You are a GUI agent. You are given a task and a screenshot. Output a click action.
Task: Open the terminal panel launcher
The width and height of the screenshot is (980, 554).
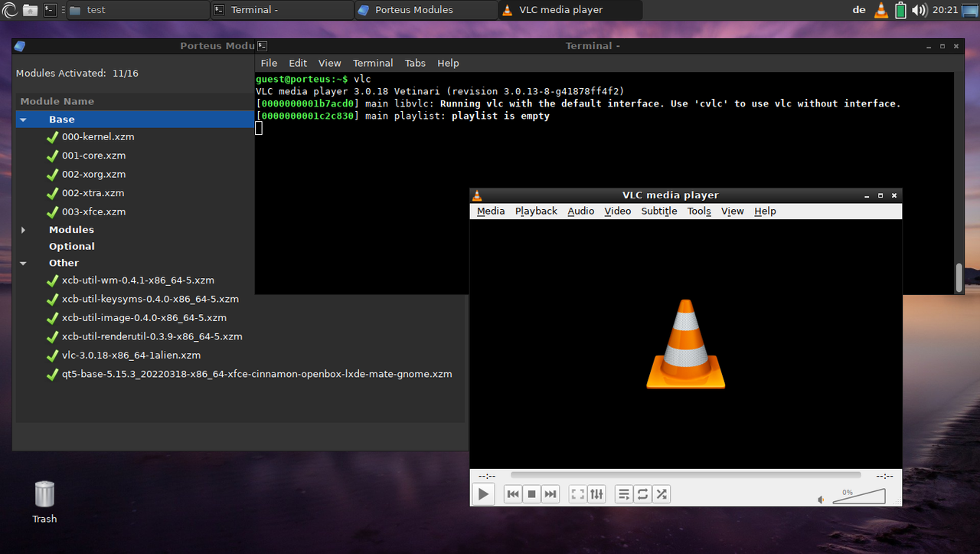point(50,10)
